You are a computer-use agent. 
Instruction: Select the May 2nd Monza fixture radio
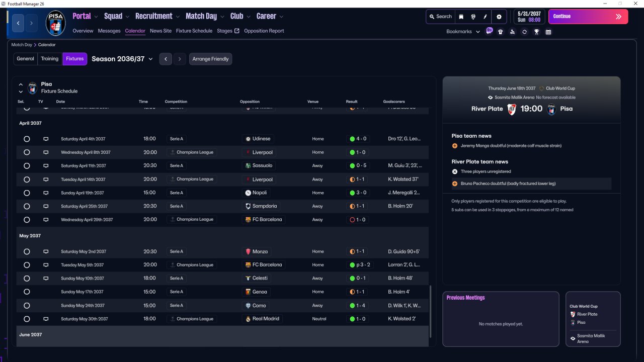tap(27, 251)
